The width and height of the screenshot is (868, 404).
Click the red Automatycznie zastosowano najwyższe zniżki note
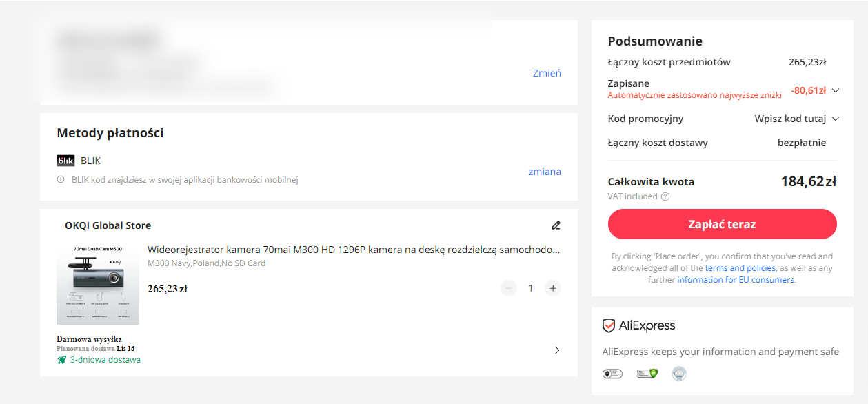click(x=695, y=94)
